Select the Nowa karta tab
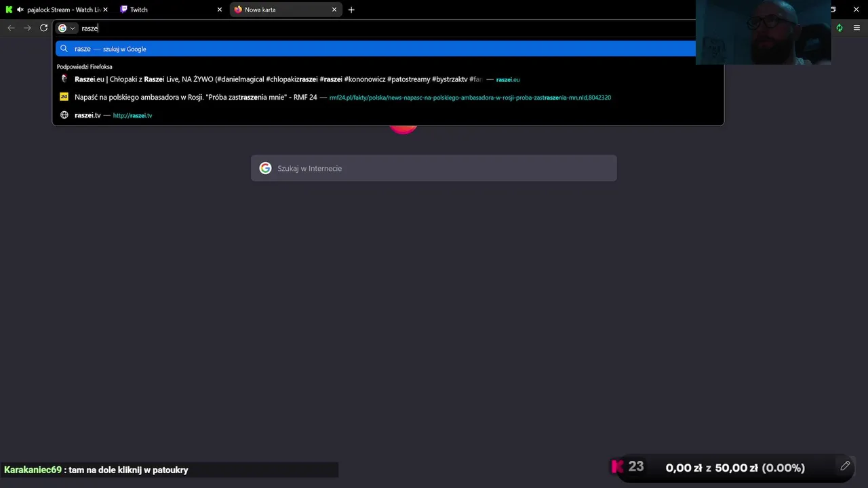 (285, 9)
